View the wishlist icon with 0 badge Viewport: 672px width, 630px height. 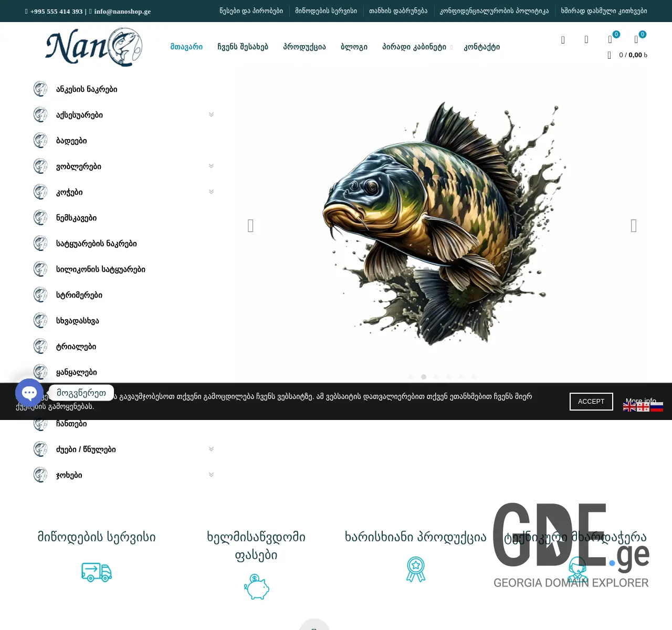point(610,39)
